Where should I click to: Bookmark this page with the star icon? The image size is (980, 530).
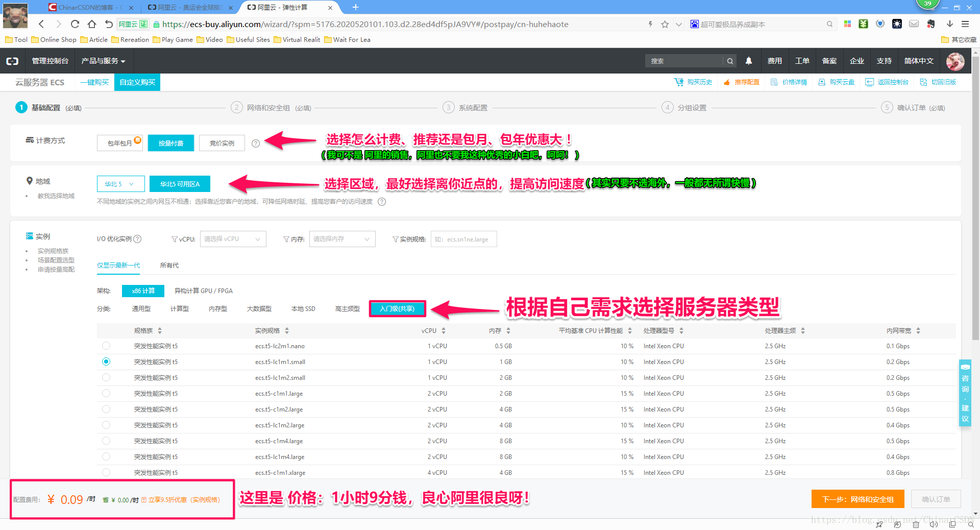665,24
